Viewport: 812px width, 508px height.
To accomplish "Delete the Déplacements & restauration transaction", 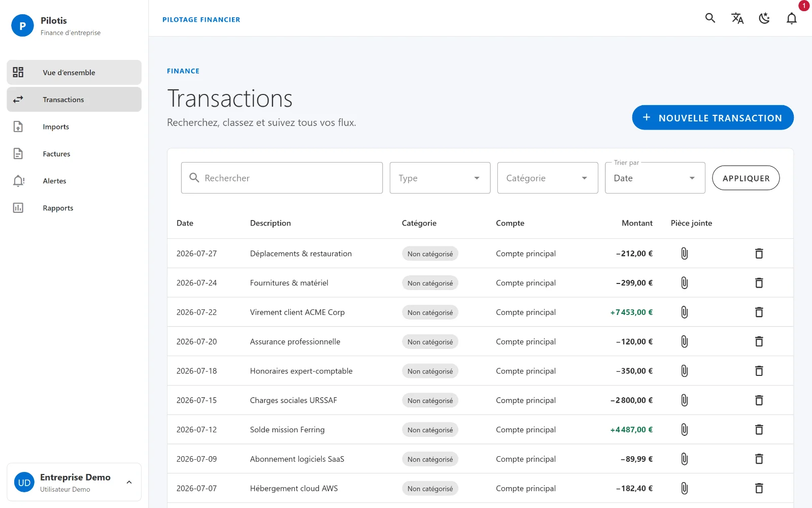I will 759,253.
